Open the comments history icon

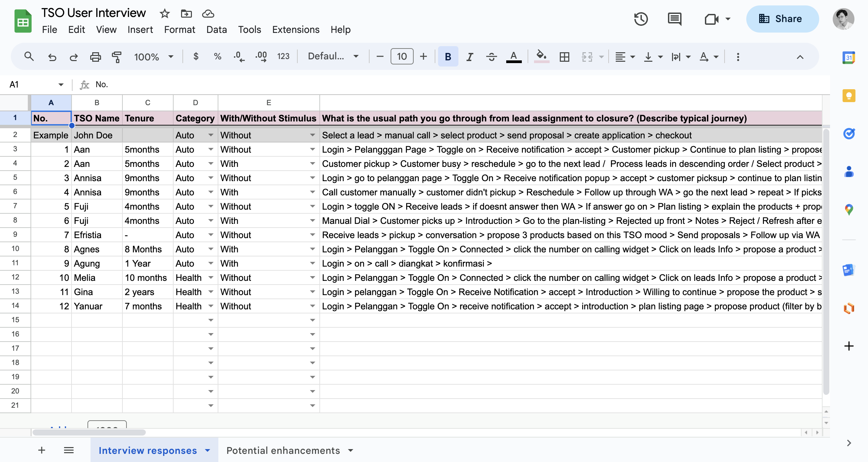675,19
